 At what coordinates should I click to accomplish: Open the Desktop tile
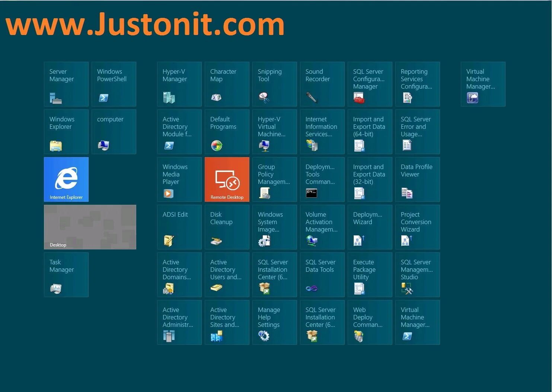coord(90,227)
